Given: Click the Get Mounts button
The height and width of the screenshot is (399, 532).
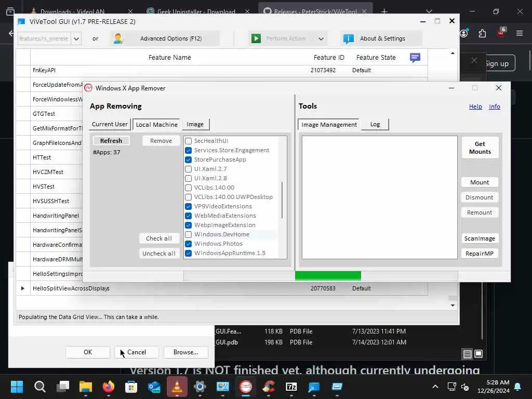Looking at the screenshot, I should 480,148.
